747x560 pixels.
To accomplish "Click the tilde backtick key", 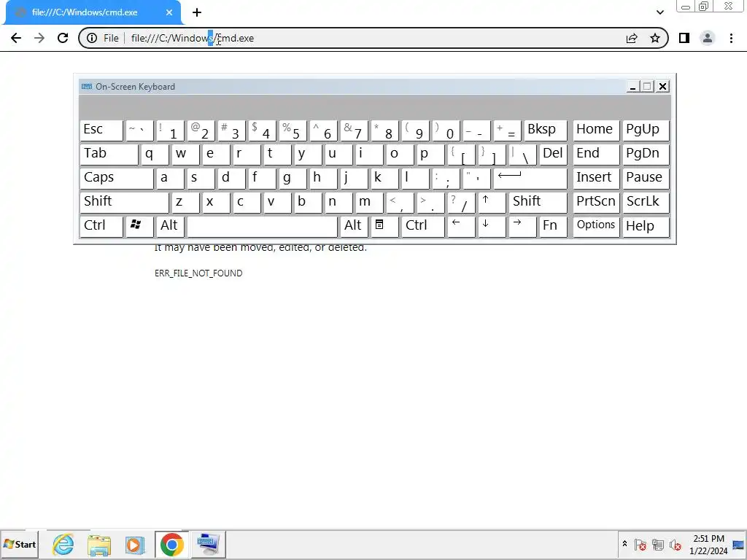I will tap(139, 130).
